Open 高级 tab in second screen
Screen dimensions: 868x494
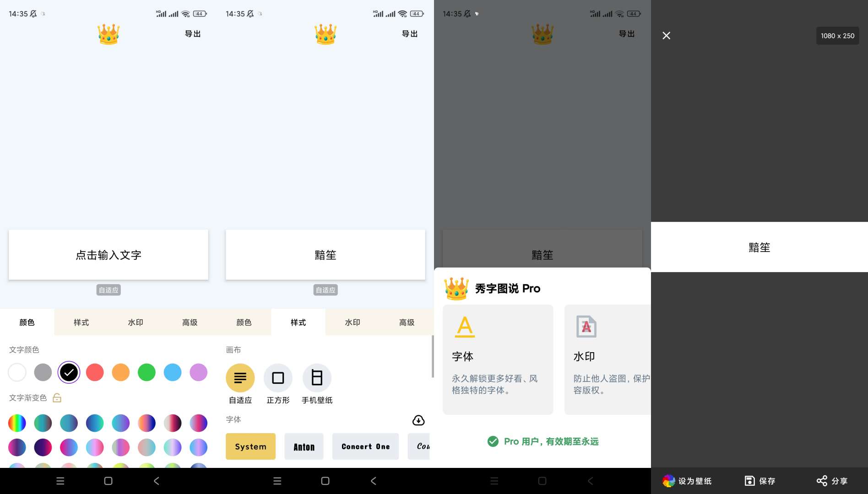point(407,322)
